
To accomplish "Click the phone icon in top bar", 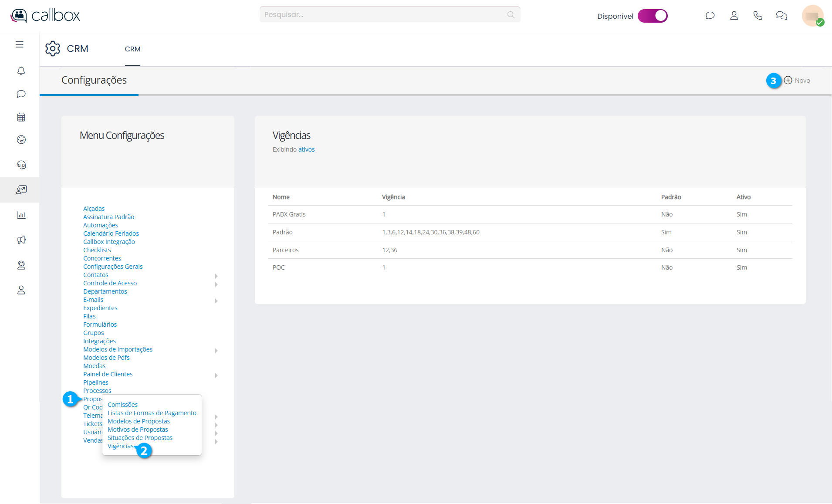I will point(758,16).
